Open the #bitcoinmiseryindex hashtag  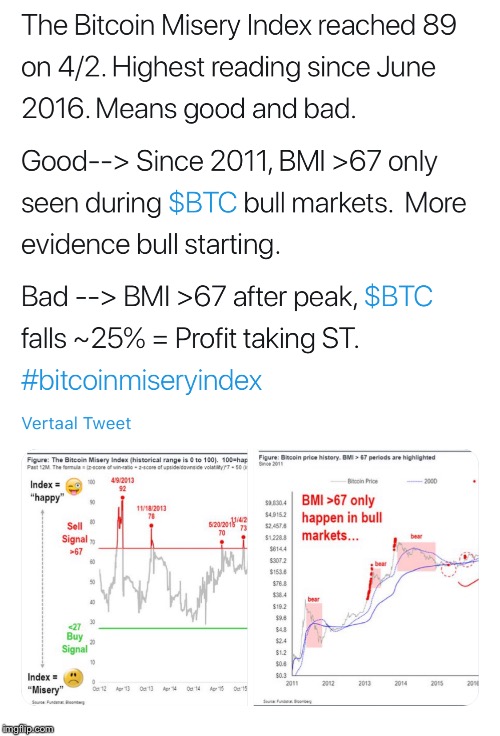click(141, 380)
